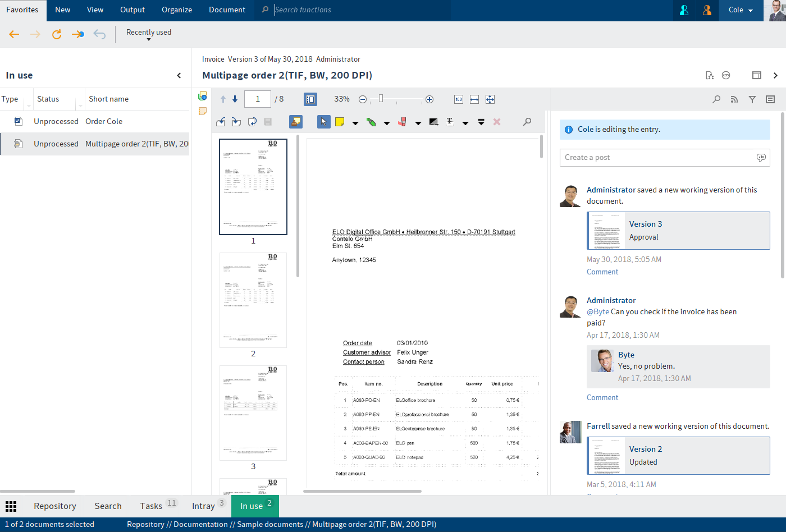Pick the green highlighter marker tool
Viewport: 786px width, 532px height.
tap(371, 122)
